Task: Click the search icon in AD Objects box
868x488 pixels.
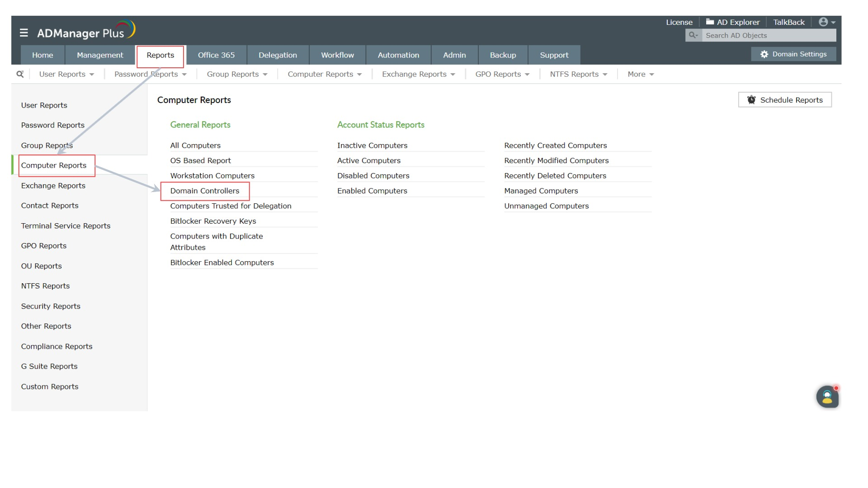Action: point(693,35)
